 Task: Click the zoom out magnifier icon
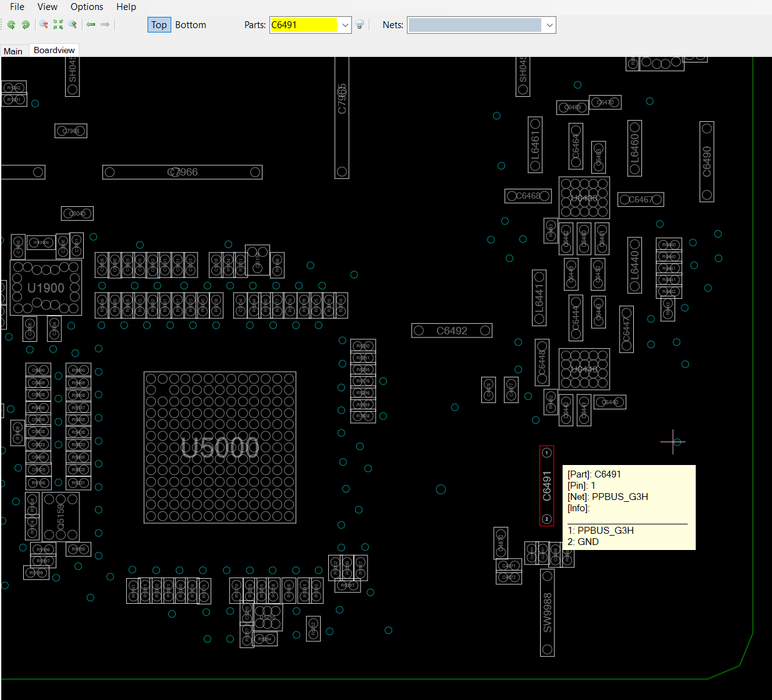click(44, 25)
